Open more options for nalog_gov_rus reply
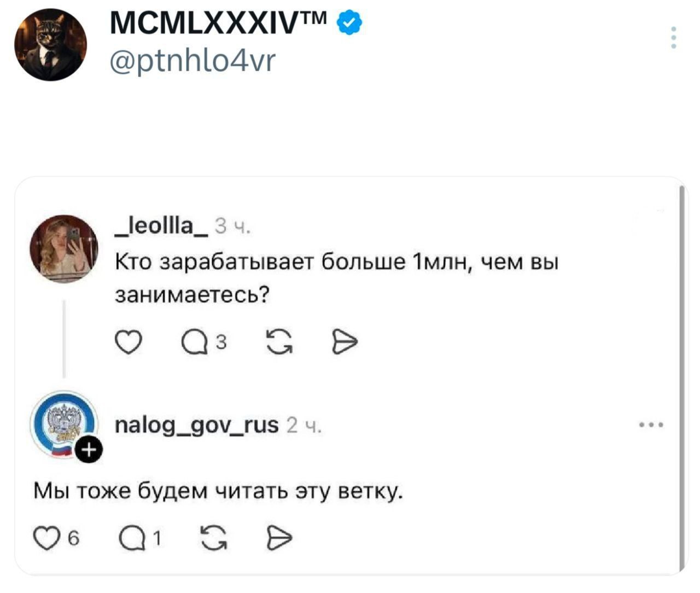 click(x=652, y=425)
